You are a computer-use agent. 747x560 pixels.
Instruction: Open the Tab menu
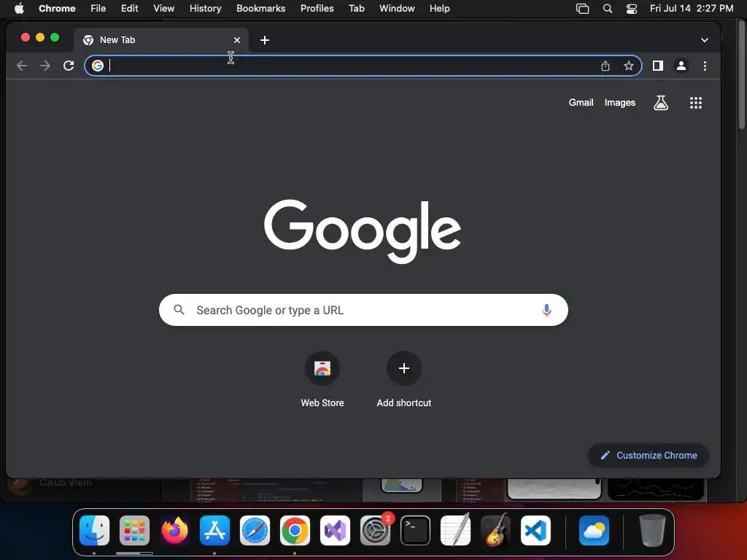click(x=357, y=9)
